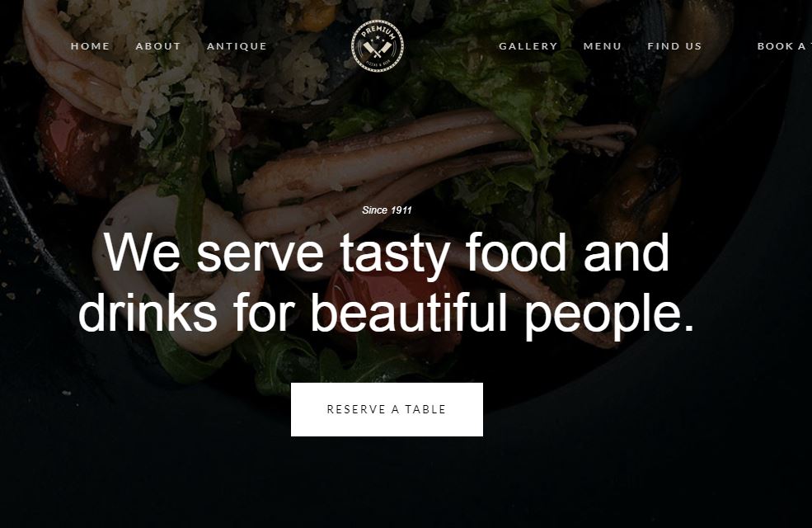The height and width of the screenshot is (528, 812).
Task: Click the 'drinks for beautiful people.' headline line
Action: click(x=387, y=313)
